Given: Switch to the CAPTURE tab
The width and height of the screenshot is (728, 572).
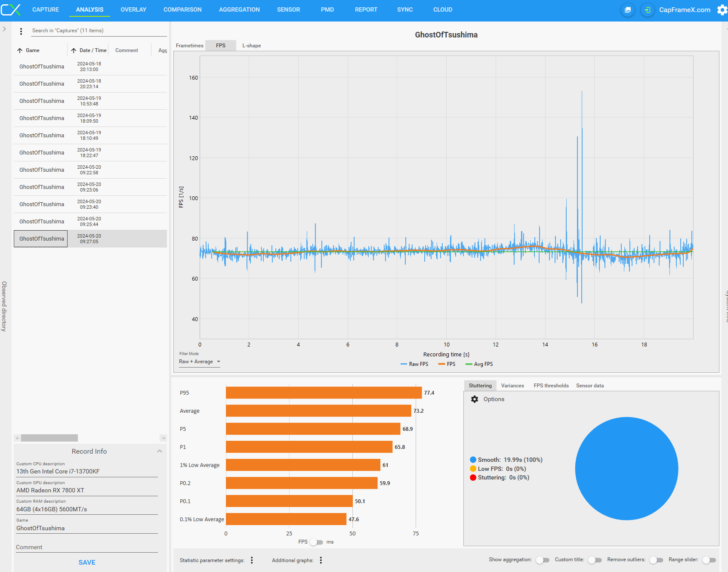Looking at the screenshot, I should click(46, 9).
